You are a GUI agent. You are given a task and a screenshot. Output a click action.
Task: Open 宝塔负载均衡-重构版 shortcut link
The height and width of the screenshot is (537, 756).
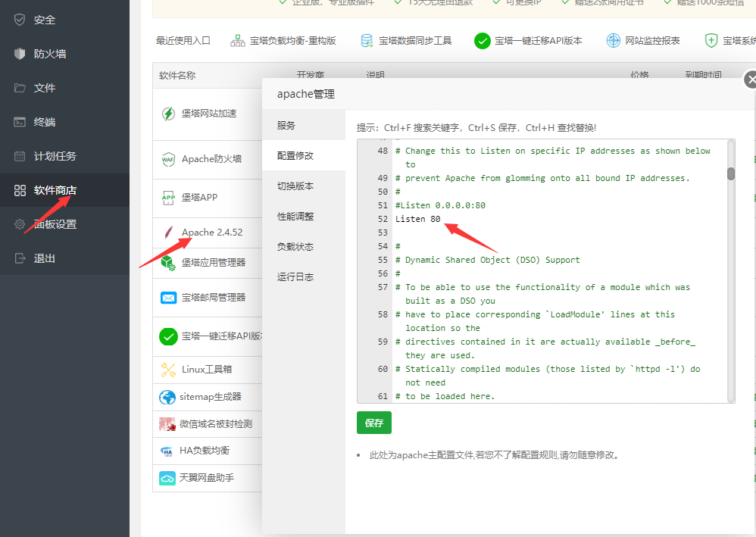(x=292, y=41)
